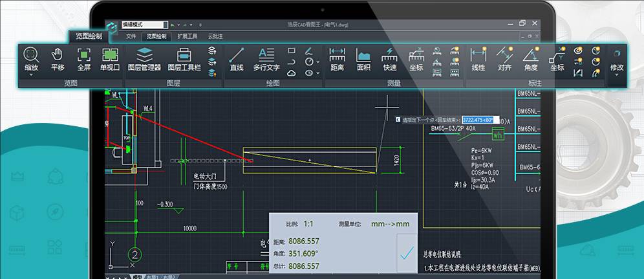Screen dimensions: 644x279
Task: Expand the 缩放 zoom dropdown arrow
Action: click(31, 75)
